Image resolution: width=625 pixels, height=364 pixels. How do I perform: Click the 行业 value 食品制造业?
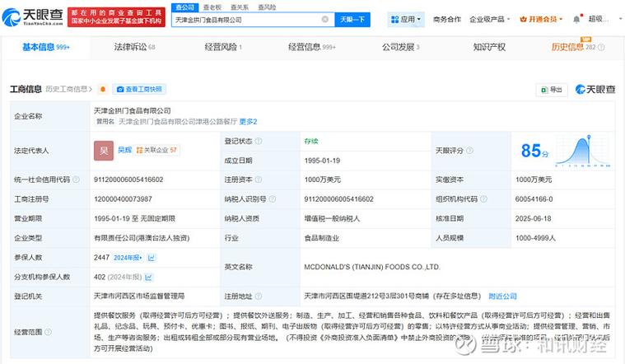[322, 238]
